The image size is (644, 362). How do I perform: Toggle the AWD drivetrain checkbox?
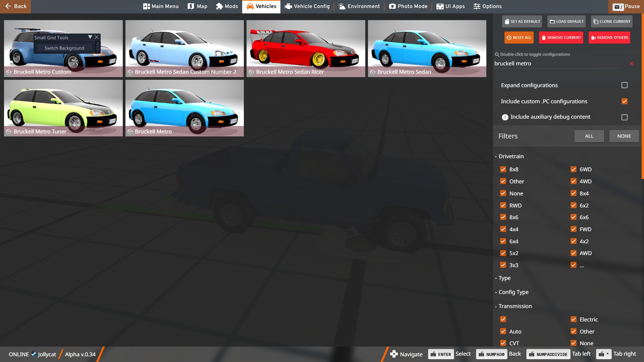[x=573, y=253]
